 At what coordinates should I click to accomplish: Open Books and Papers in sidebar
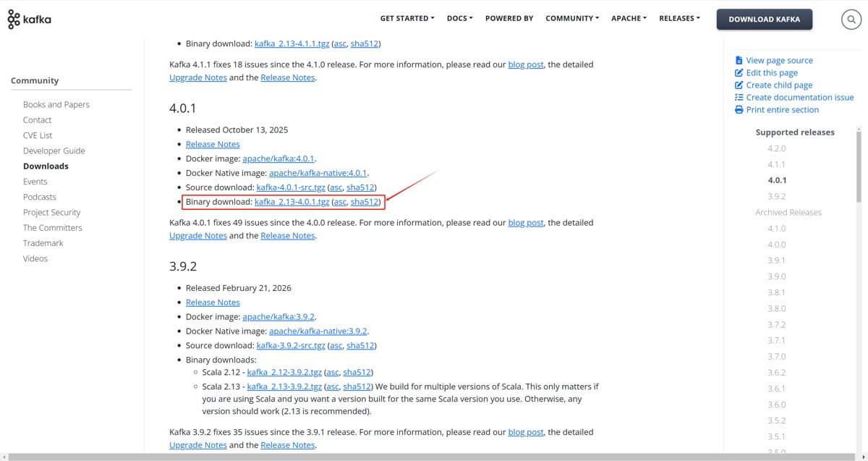click(56, 105)
